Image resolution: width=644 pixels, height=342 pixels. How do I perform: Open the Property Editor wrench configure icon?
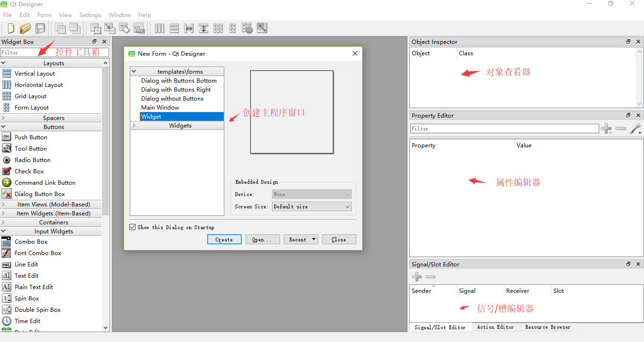tap(636, 128)
